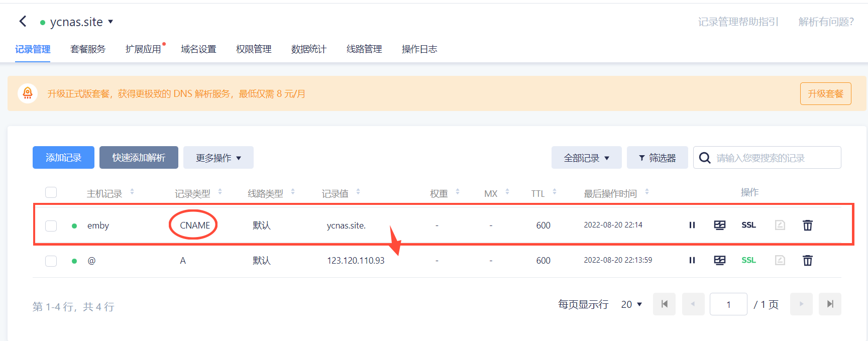Pause the @ record
Viewport: 868px width, 341px height.
pyautogui.click(x=692, y=260)
